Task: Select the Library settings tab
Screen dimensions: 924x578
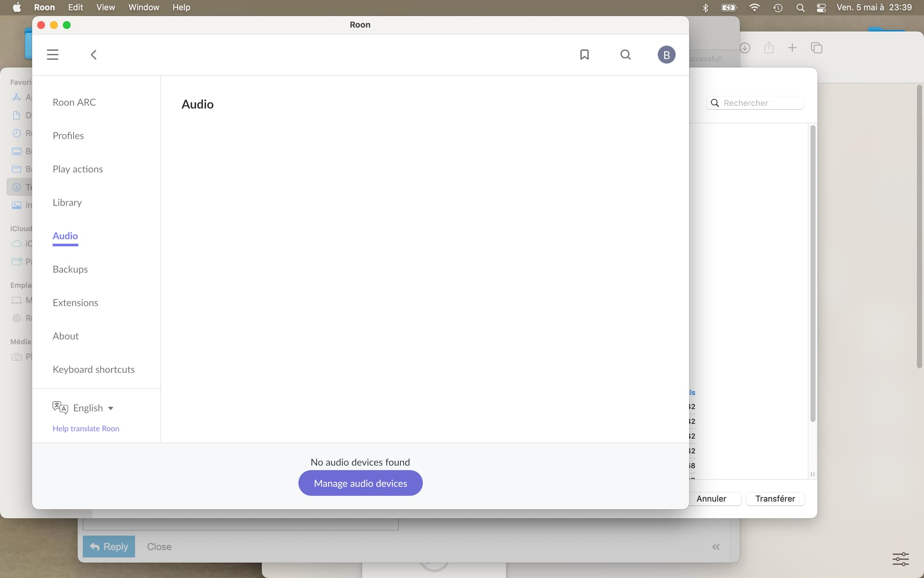Action: tap(67, 202)
